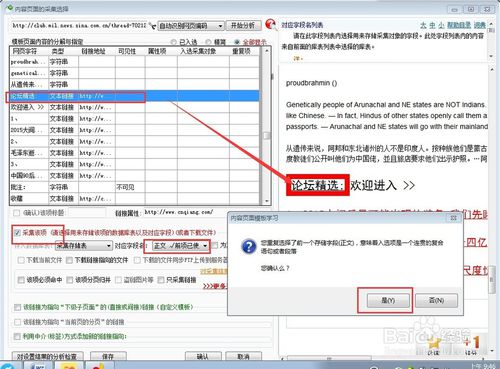Click the 对设置结果的分析检查 button

click(x=47, y=356)
